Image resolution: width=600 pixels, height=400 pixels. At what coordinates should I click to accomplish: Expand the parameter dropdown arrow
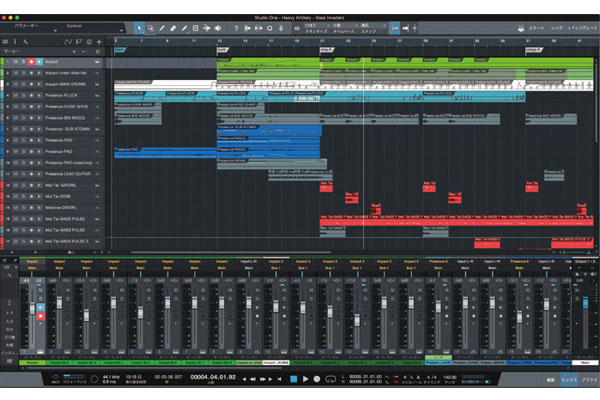[55, 30]
